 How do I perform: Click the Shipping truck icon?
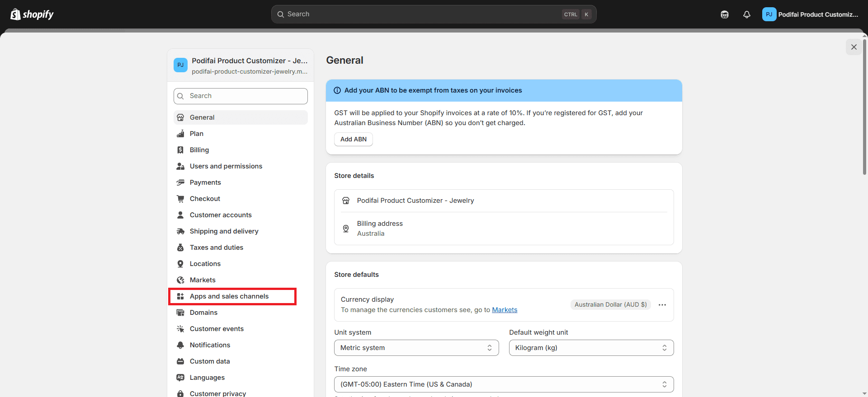tap(180, 231)
